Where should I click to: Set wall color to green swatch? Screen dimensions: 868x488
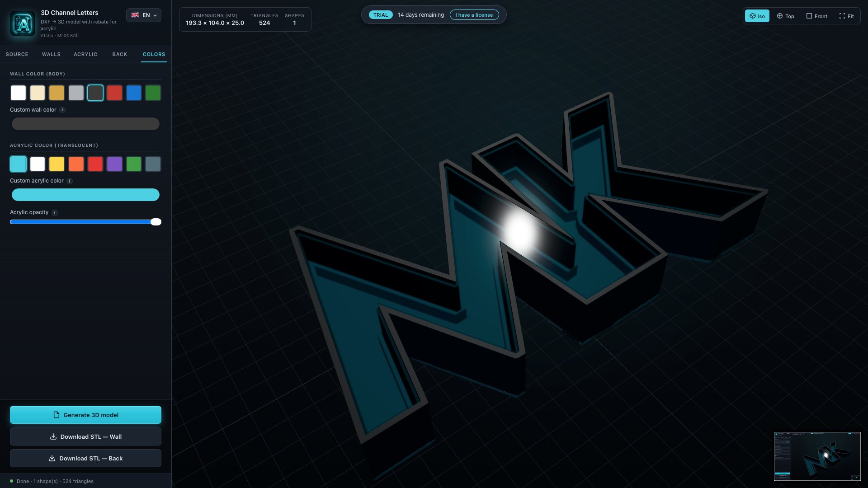click(153, 93)
